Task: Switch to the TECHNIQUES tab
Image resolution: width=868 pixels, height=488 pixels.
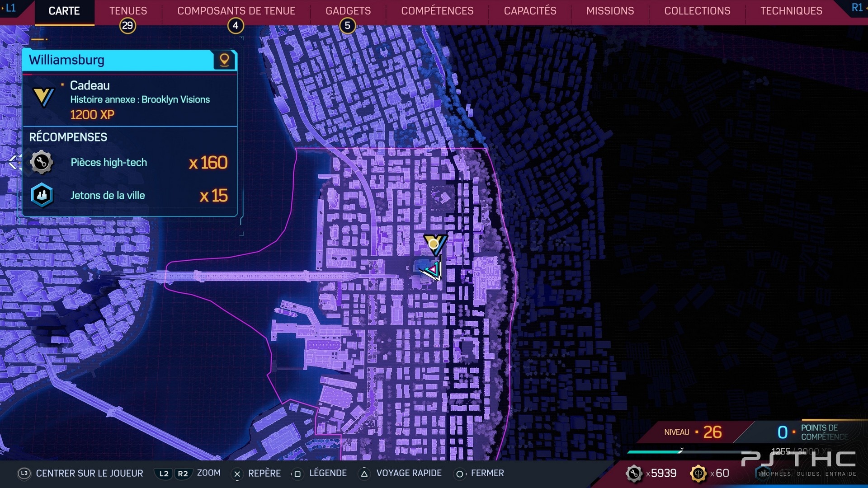Action: tap(791, 11)
